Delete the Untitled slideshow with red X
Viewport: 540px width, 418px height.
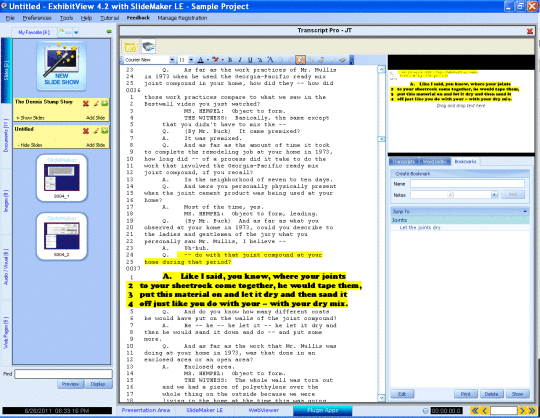click(86, 130)
